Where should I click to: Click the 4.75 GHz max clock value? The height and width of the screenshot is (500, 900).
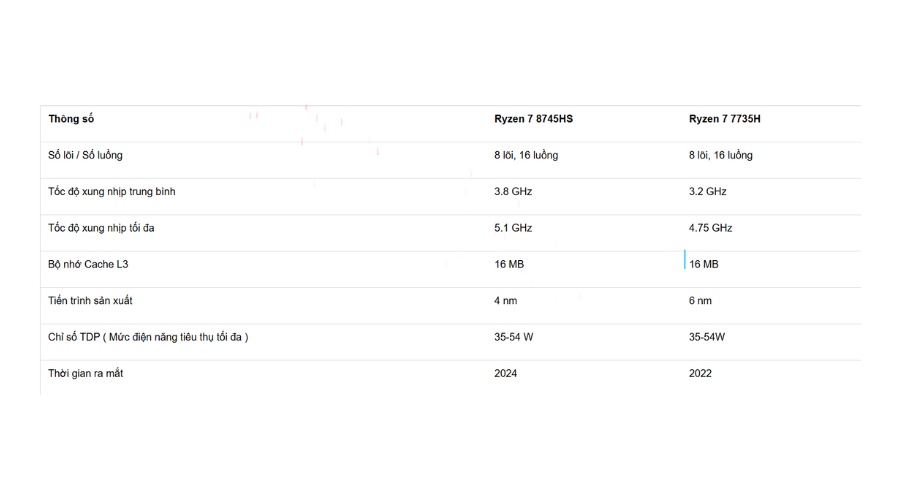tap(710, 228)
